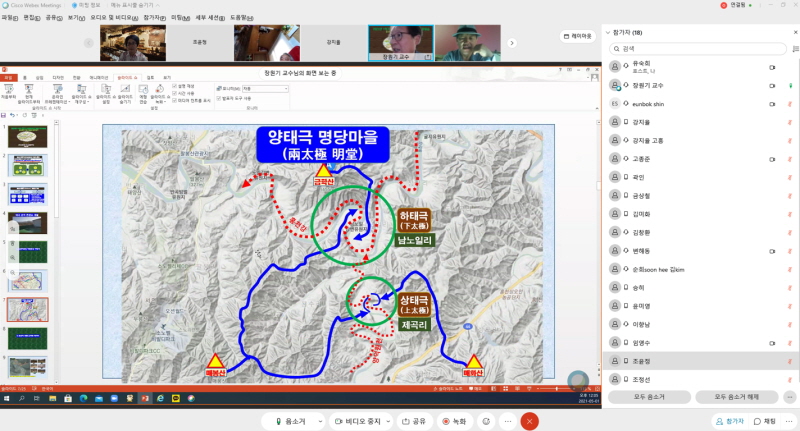Viewport: 800px width, 431px height.
Task: Toggle muted microphone icon for 조윤정
Action: click(x=789, y=360)
